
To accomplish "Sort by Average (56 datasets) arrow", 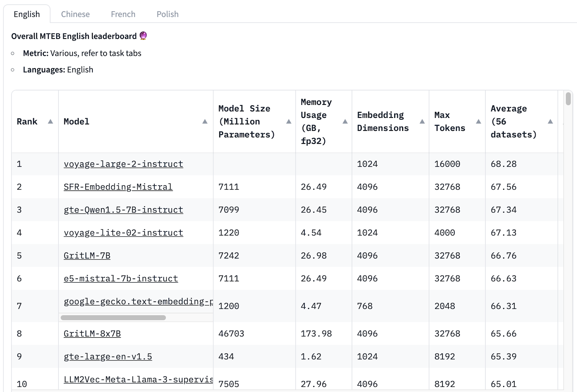I will (550, 122).
